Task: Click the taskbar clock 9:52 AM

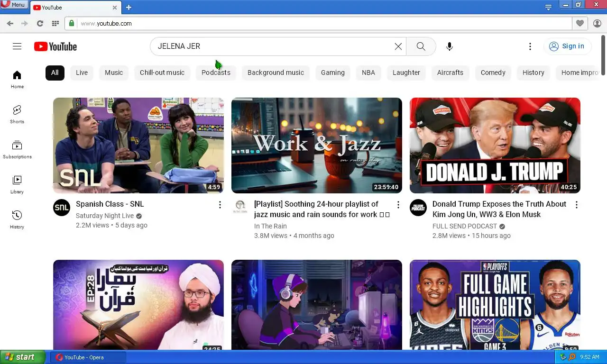Action: pos(589,357)
